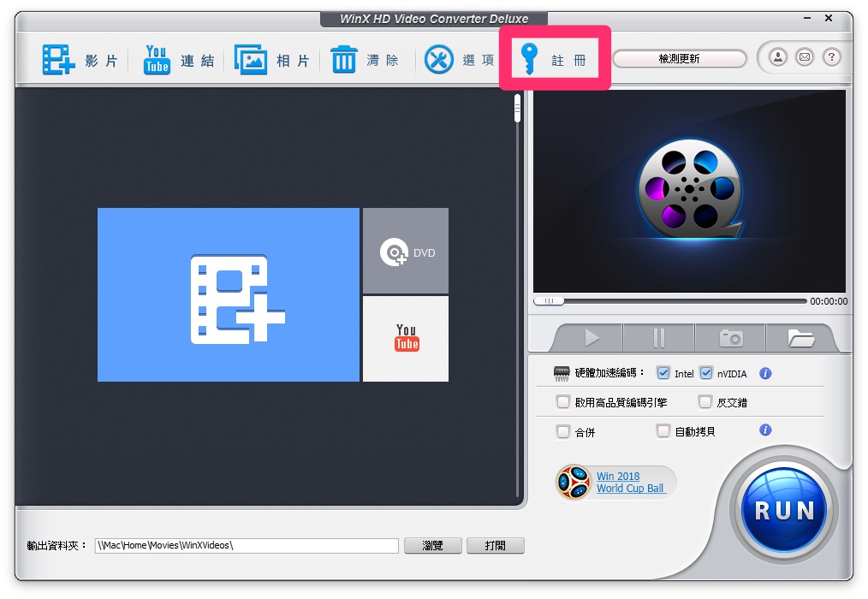Click the file list vertical scrollbar
This screenshot has height=599, width=868.
(518, 296)
